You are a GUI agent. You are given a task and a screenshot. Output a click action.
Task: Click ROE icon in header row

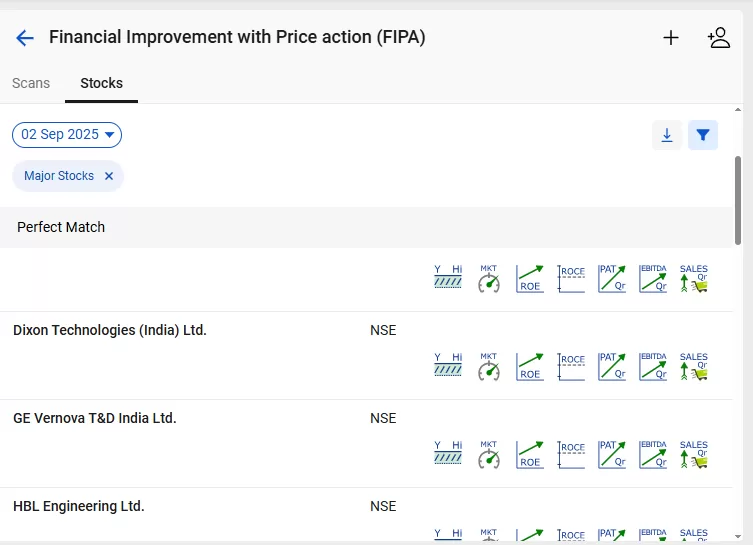click(x=530, y=279)
